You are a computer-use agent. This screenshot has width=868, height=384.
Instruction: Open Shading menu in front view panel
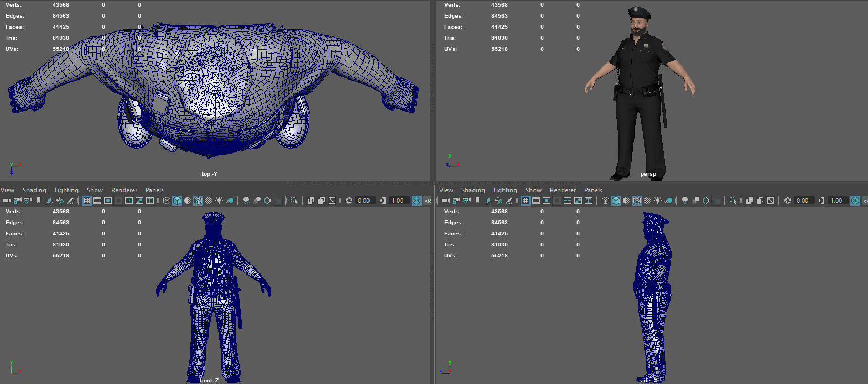(x=34, y=190)
